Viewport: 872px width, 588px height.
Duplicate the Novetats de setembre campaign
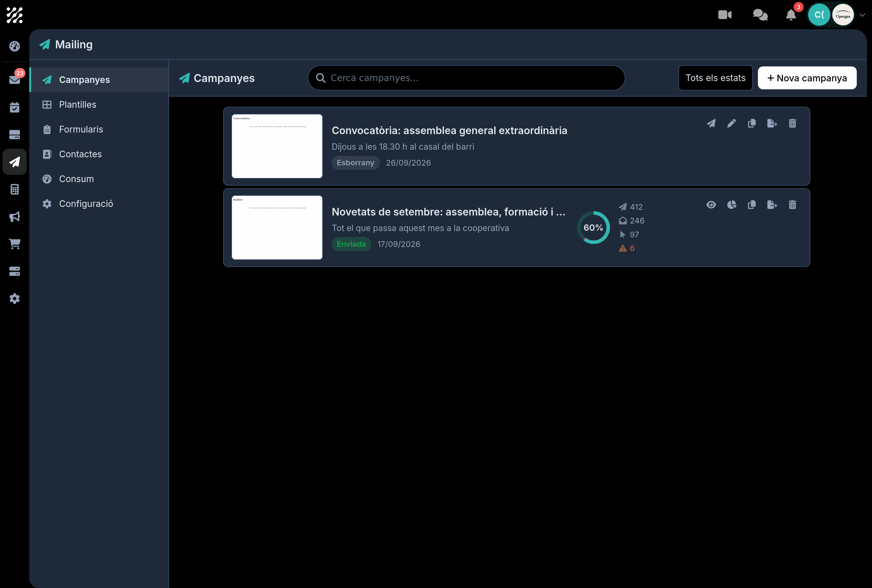(x=752, y=205)
